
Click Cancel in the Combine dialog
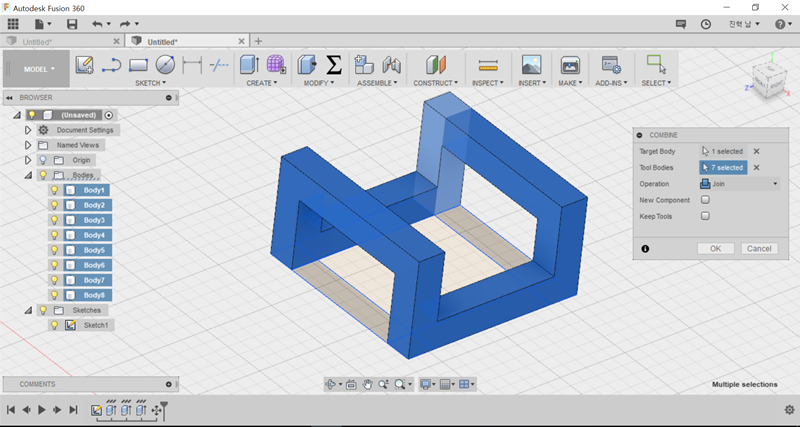click(759, 248)
